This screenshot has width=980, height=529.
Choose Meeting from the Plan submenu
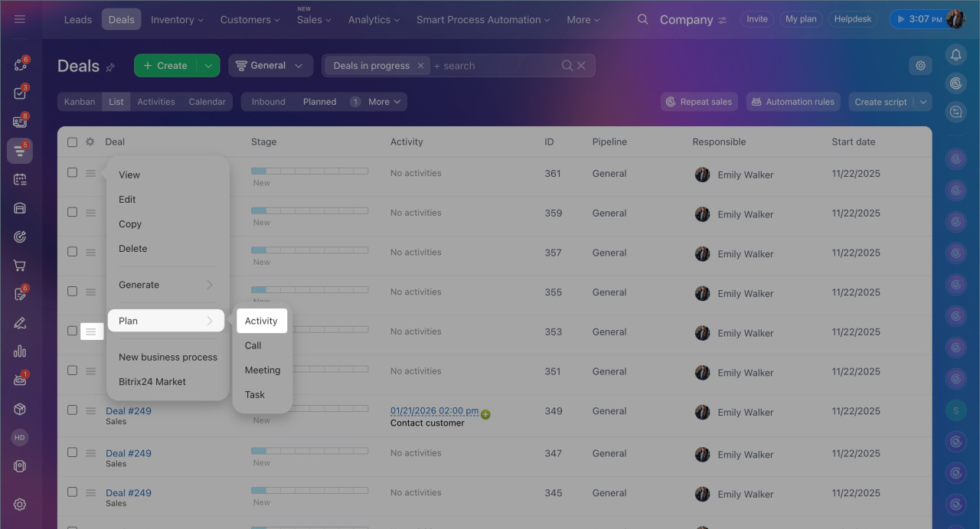coord(263,370)
